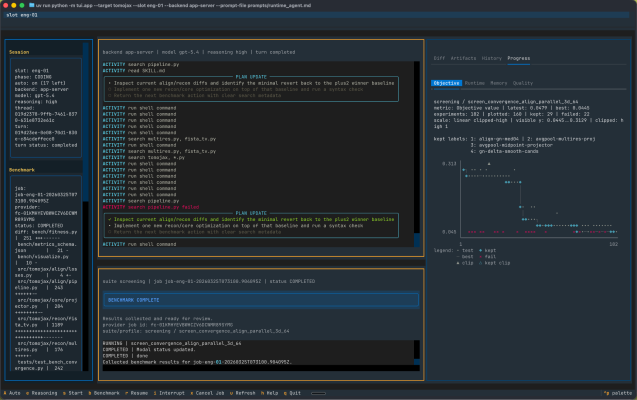
Task: Open the command palette shortcut
Action: tap(618, 393)
